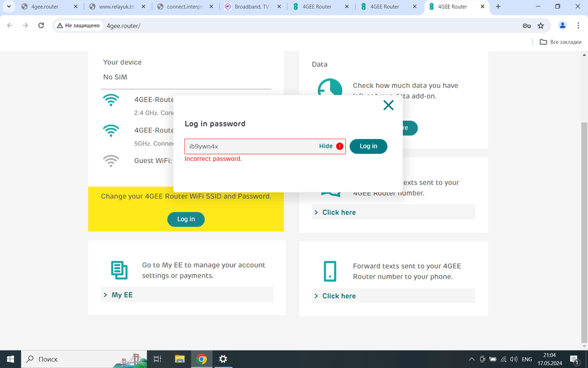
Task: Switch the ENG input language
Action: click(527, 359)
